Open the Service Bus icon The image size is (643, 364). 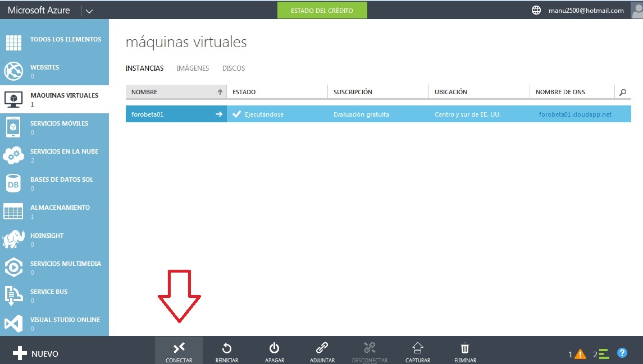coord(13,296)
